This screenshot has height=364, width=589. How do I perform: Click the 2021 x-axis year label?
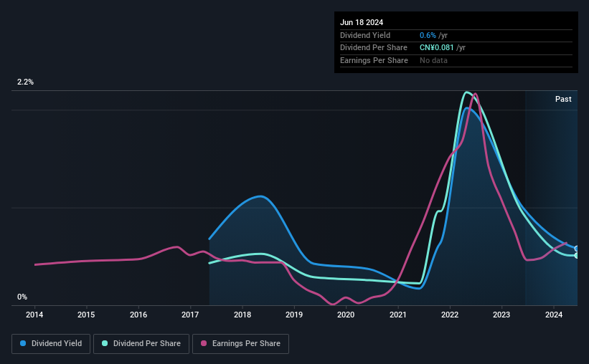coord(397,315)
